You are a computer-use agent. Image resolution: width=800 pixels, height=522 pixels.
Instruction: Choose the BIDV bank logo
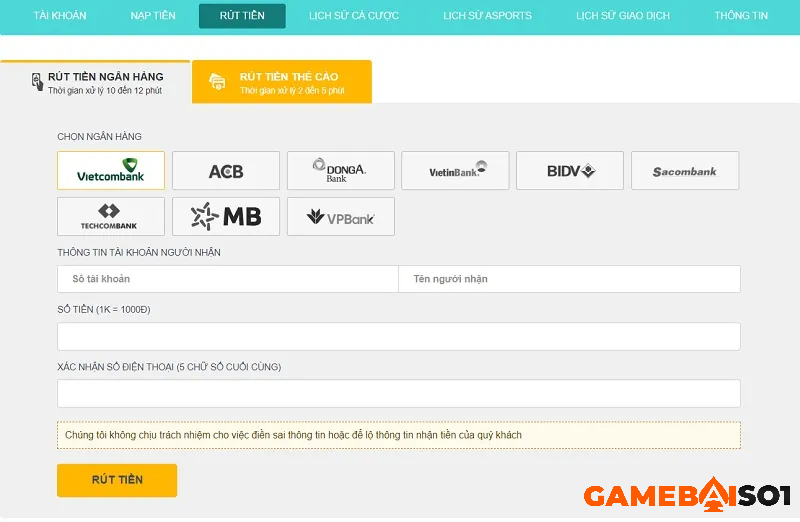pyautogui.click(x=570, y=171)
